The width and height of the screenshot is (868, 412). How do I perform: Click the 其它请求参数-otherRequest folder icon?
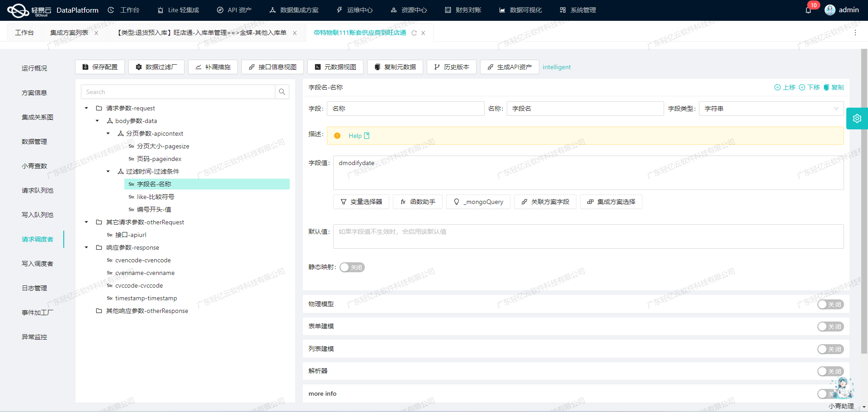(99, 222)
